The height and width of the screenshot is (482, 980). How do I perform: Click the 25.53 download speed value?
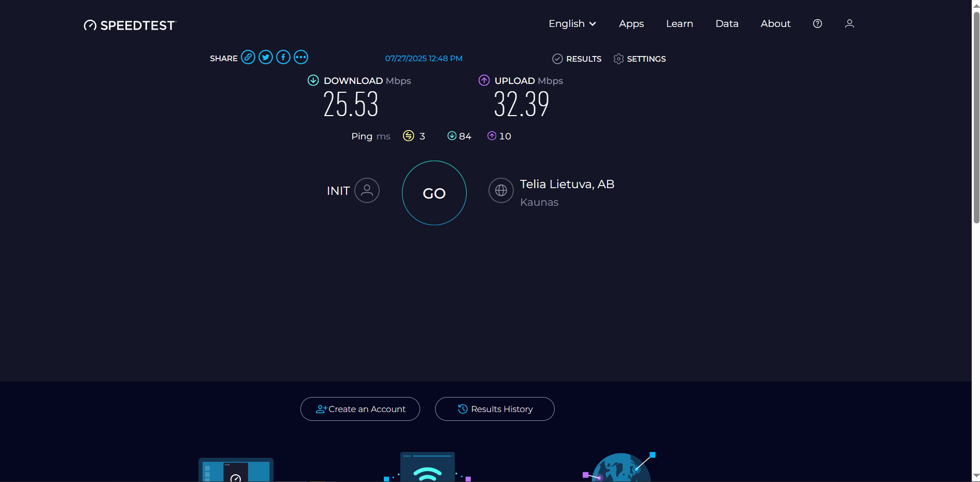coord(351,104)
